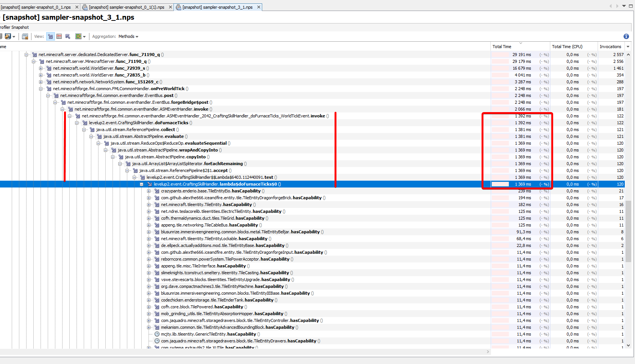Click the Export snapshot icon
This screenshot has height=364, width=635.
pos(8,36)
